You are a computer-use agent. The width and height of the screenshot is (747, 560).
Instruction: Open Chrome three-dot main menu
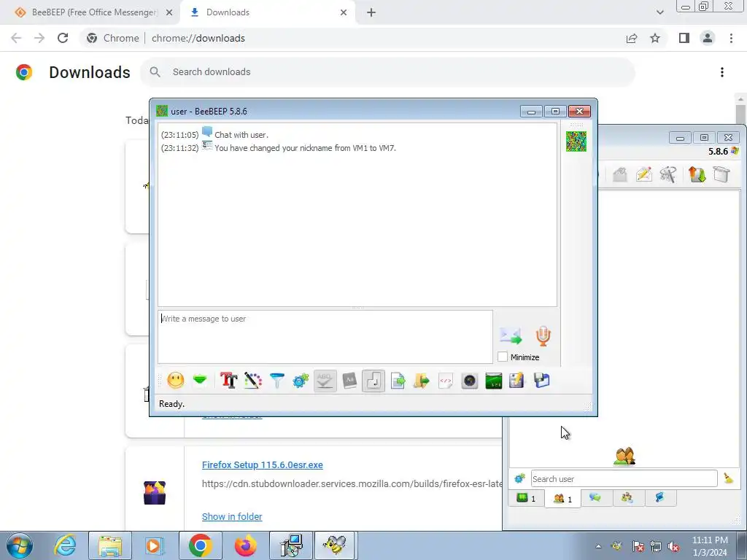click(x=731, y=38)
